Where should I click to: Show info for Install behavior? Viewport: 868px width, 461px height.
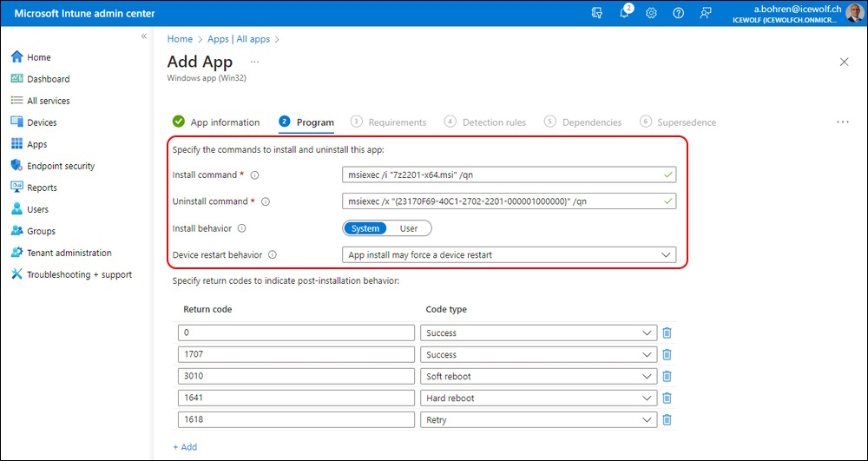tap(241, 228)
